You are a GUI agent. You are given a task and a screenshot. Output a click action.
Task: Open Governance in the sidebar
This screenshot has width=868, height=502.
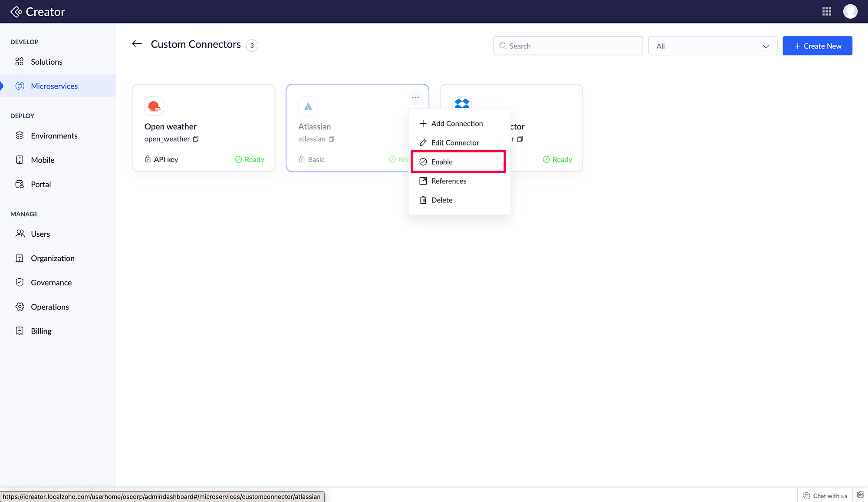pyautogui.click(x=51, y=283)
